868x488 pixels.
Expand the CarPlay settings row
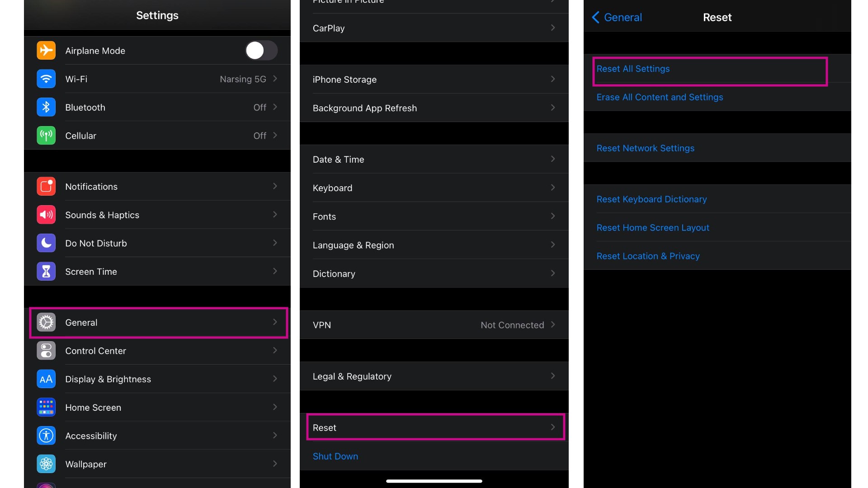(434, 28)
